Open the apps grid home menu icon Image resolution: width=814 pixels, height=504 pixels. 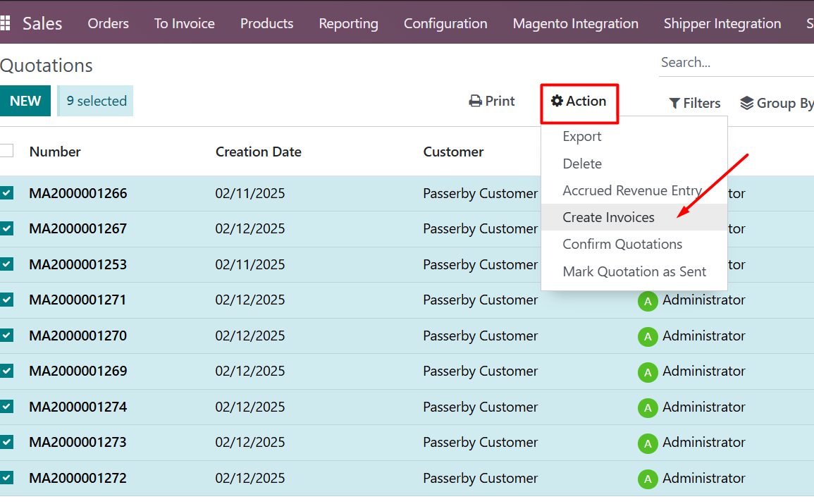(x=5, y=23)
